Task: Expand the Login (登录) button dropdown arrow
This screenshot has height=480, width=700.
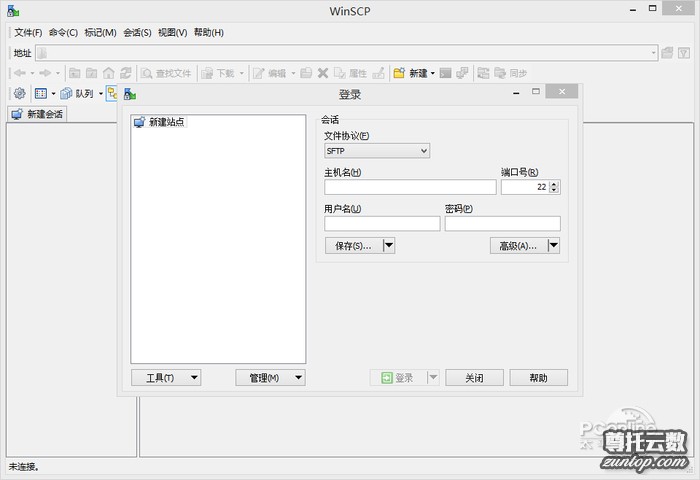Action: click(x=433, y=378)
